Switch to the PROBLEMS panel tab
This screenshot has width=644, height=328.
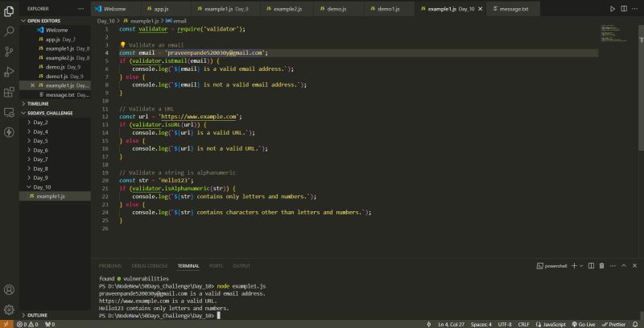point(110,265)
